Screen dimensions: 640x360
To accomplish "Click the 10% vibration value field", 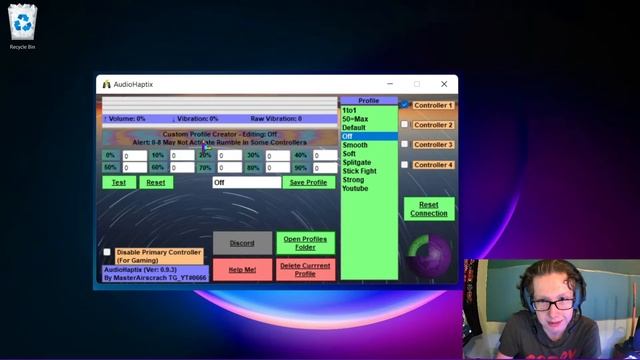I will tap(182, 156).
